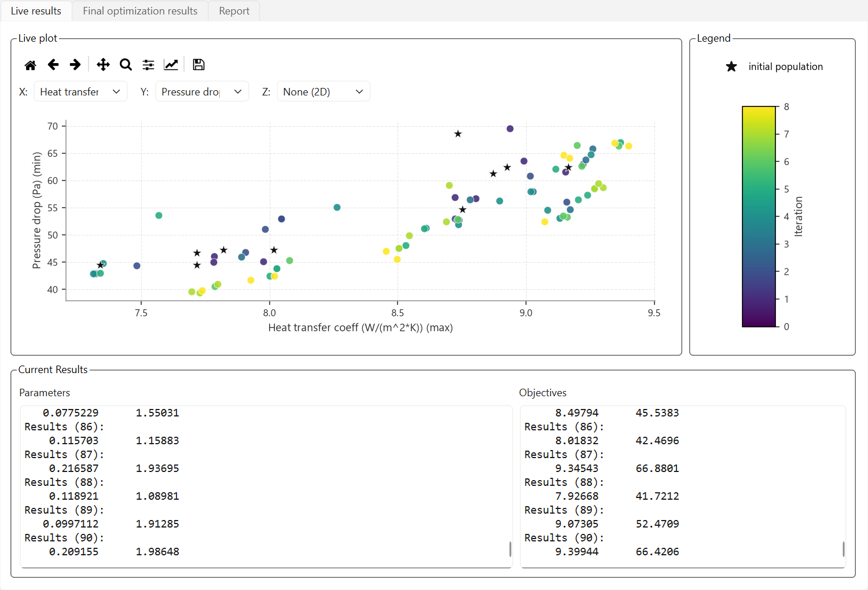
Task: Click the purple data point near 70 Pa
Action: (510, 128)
